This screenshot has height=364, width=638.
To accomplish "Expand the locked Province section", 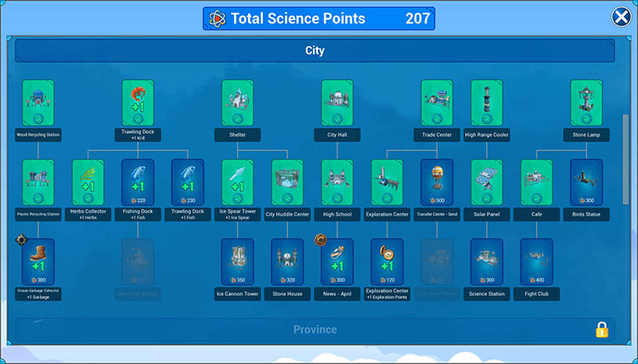I will 315,330.
